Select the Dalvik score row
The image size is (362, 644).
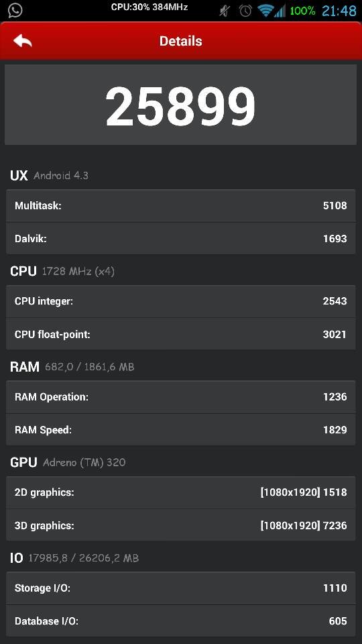(x=180, y=238)
